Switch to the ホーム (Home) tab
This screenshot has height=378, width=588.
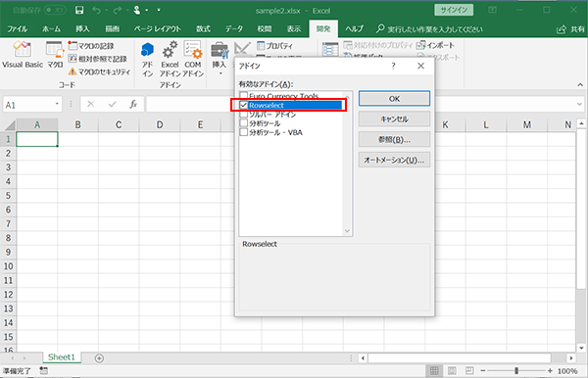(51, 28)
